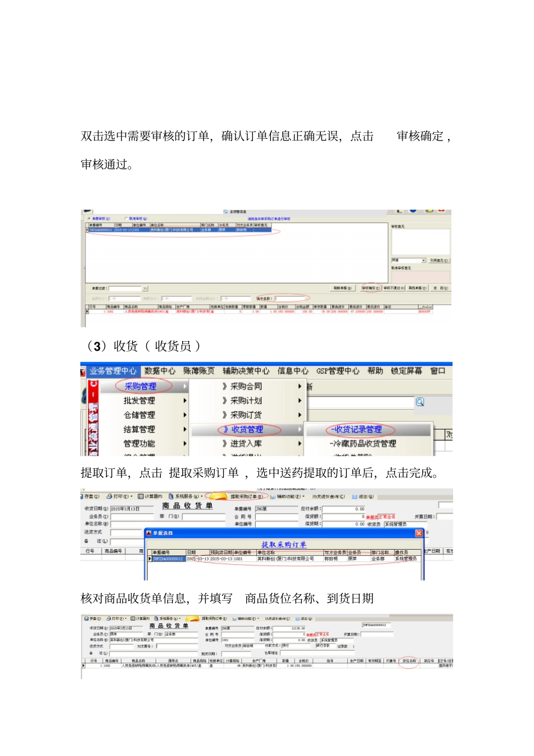The image size is (534, 756).
Task: Open the 帮助 menu
Action: click(375, 371)
